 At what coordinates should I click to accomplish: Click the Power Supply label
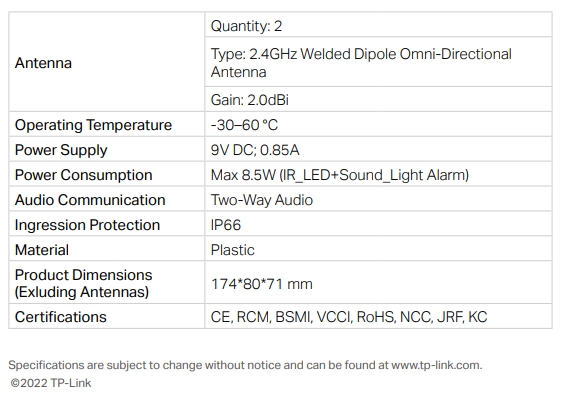[61, 150]
